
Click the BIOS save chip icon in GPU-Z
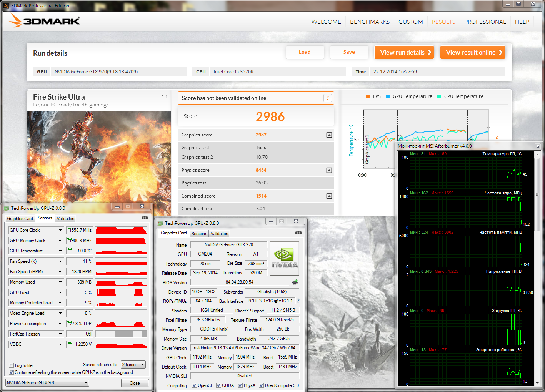coord(295,282)
